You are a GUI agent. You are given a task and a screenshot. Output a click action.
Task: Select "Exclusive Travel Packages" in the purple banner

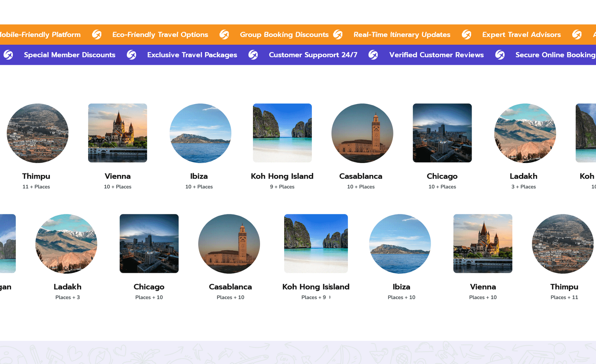tap(192, 55)
